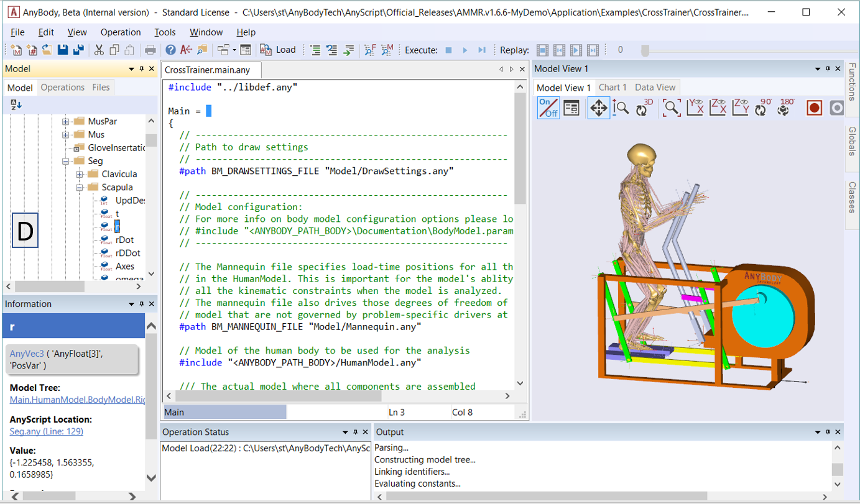Open the Edit menu
860x504 pixels.
tap(46, 32)
